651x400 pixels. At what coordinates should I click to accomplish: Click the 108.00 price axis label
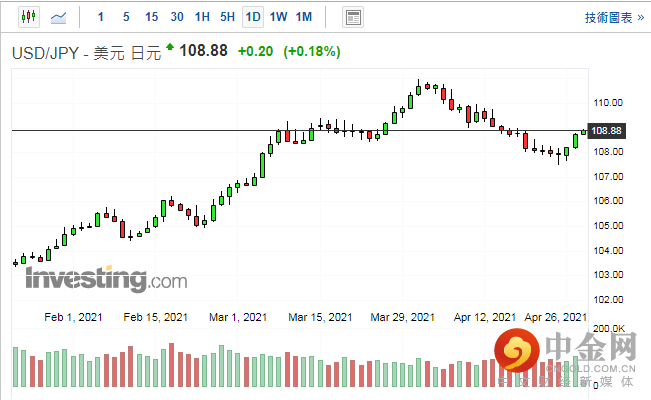pyautogui.click(x=608, y=152)
